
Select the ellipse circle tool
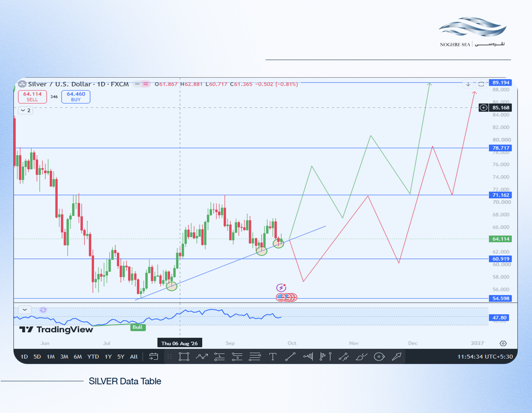(379, 357)
